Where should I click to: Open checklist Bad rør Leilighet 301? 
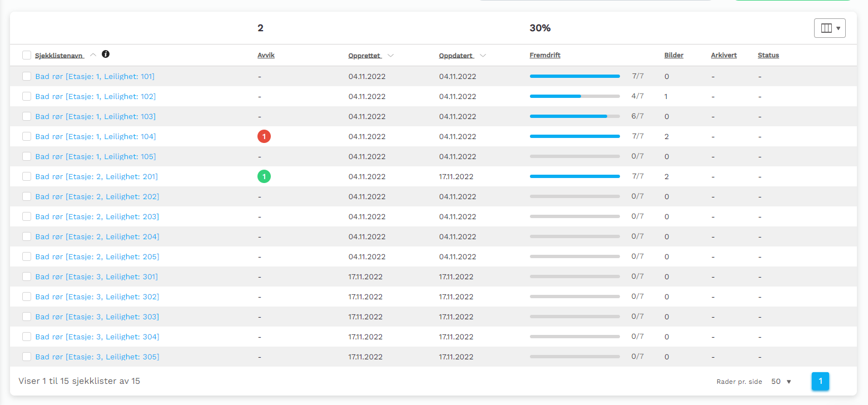[x=96, y=276]
